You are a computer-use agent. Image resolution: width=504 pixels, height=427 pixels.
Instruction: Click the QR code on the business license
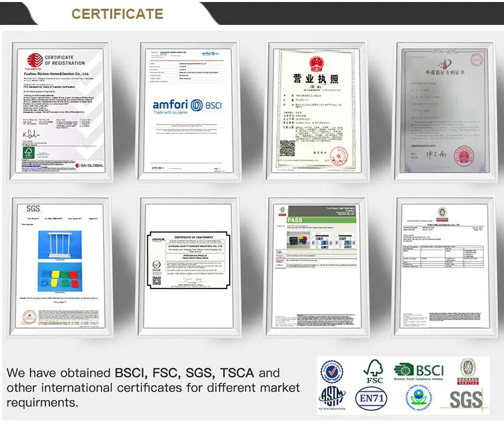(x=287, y=148)
